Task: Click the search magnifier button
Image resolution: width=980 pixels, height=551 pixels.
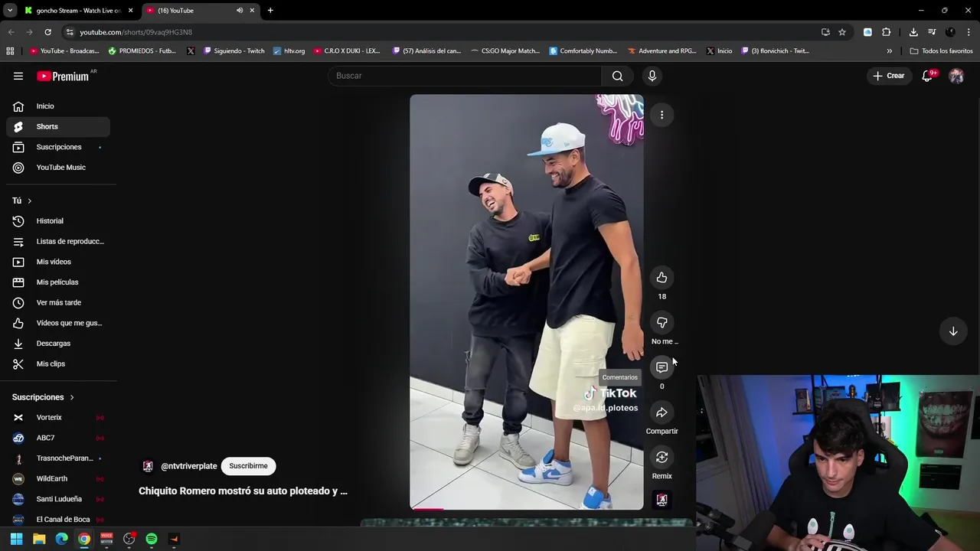Action: click(x=617, y=76)
